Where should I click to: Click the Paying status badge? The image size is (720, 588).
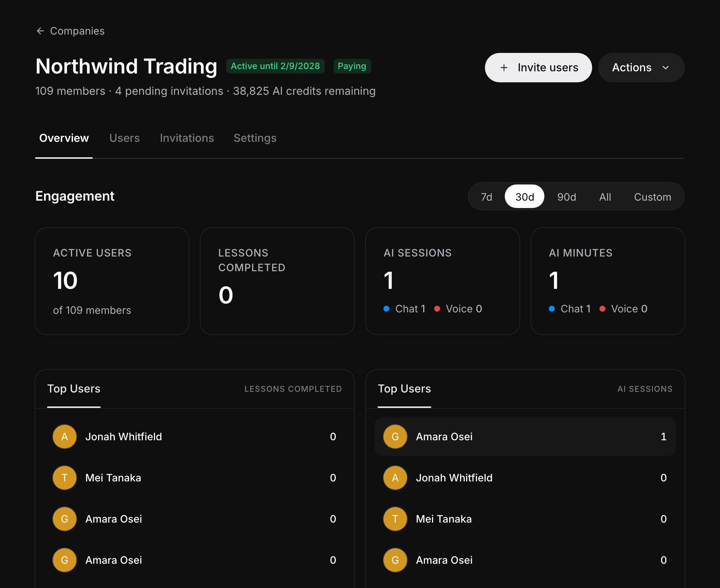click(x=352, y=66)
